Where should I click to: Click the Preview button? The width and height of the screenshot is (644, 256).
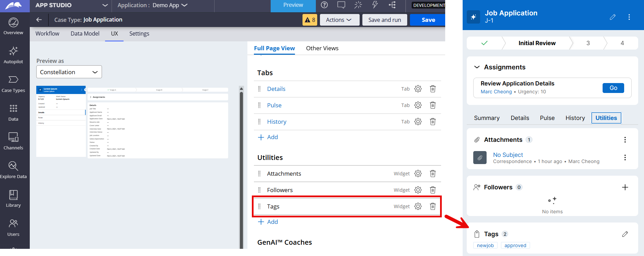[x=293, y=5]
